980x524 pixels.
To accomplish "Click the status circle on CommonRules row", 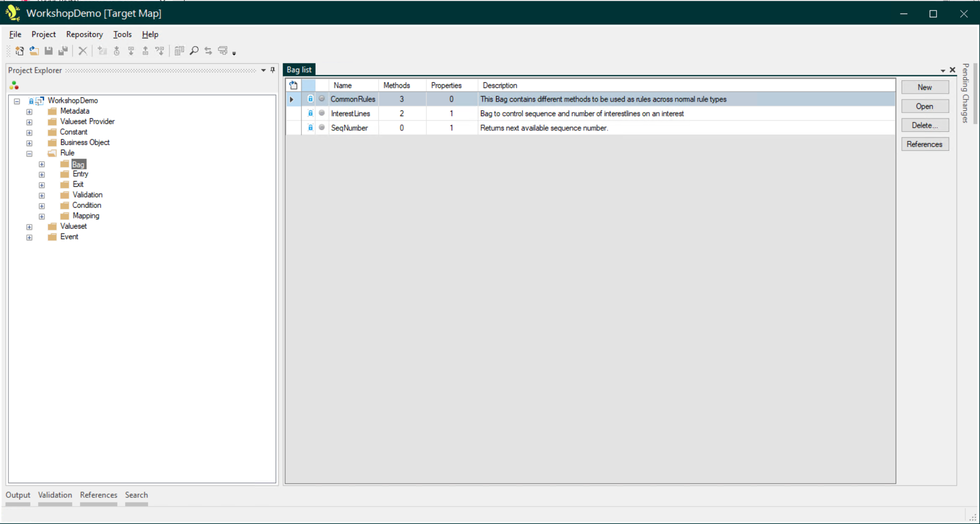I will pyautogui.click(x=322, y=99).
